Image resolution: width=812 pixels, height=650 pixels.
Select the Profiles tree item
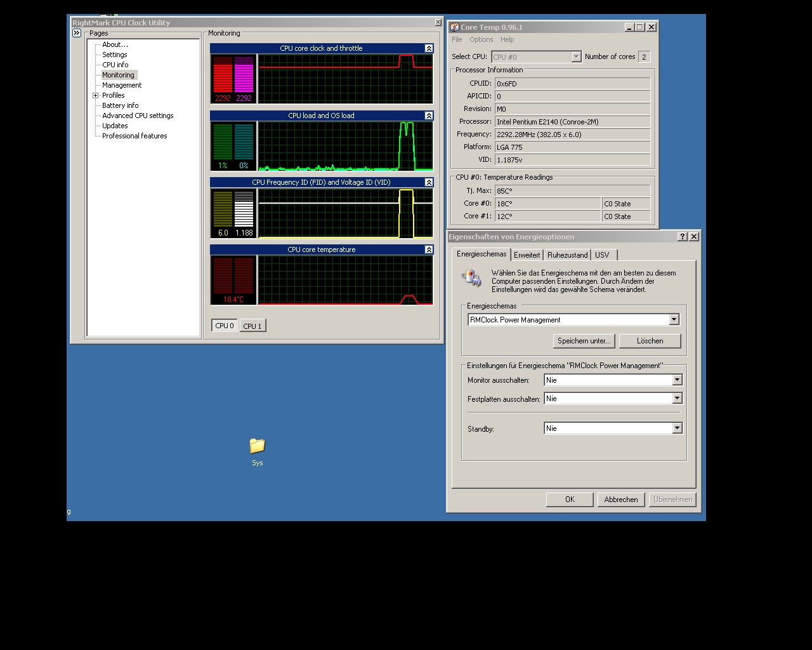114,95
